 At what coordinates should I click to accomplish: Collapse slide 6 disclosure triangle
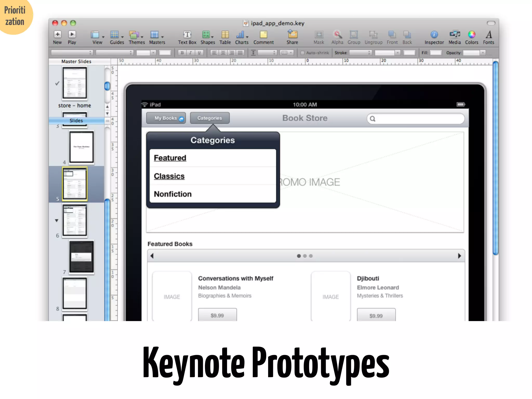pos(57,221)
